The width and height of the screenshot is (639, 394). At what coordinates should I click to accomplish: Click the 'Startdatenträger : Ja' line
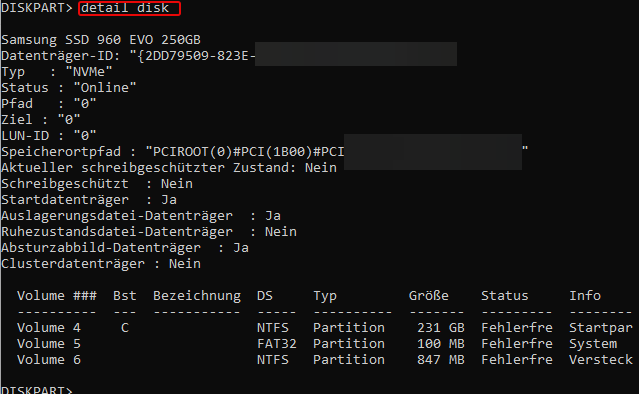[x=89, y=200]
